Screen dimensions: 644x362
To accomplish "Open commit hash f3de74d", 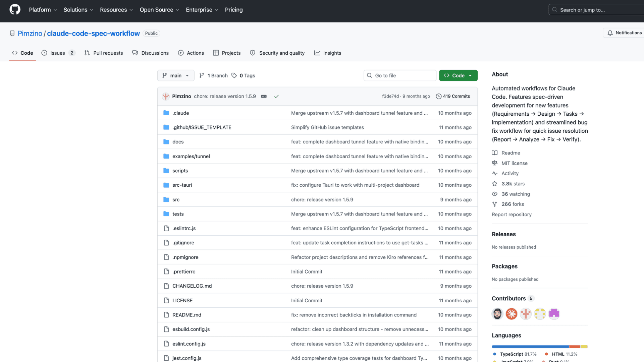I will point(390,97).
